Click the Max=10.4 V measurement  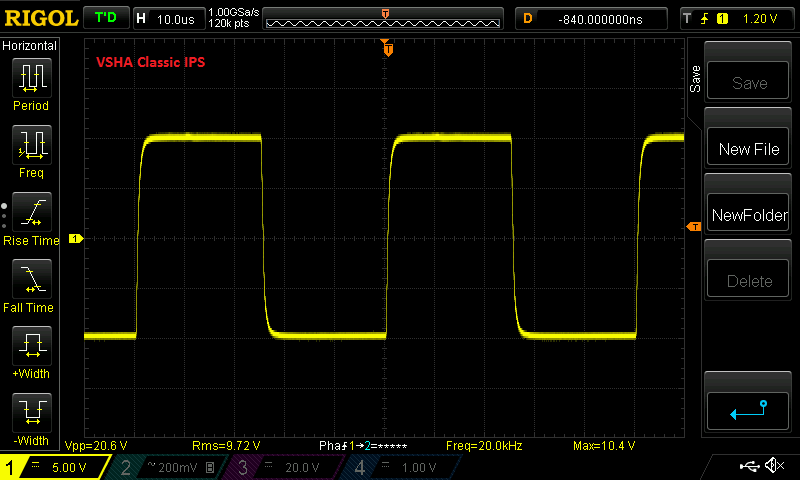pos(604,446)
